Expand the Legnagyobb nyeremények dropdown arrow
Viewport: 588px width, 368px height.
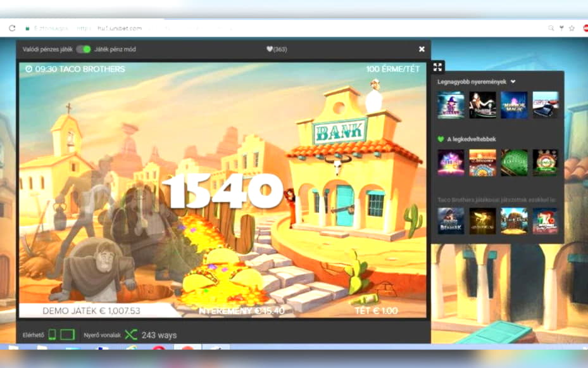tap(513, 82)
